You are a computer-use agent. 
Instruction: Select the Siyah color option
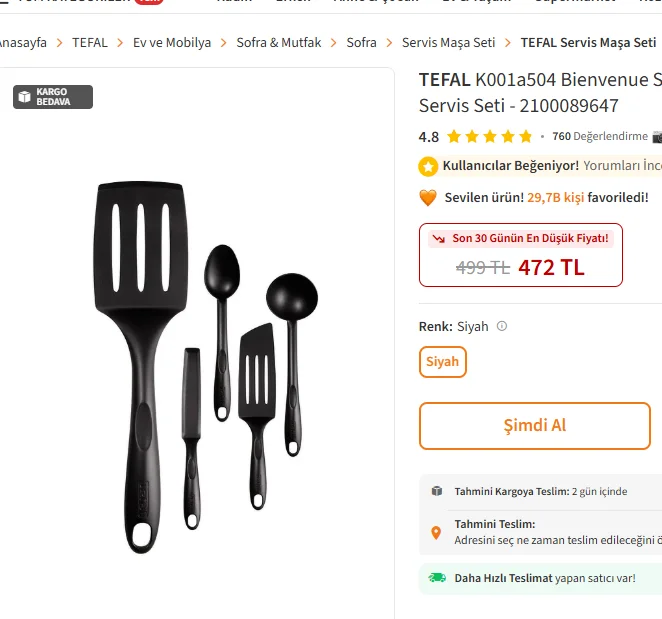pyautogui.click(x=442, y=362)
